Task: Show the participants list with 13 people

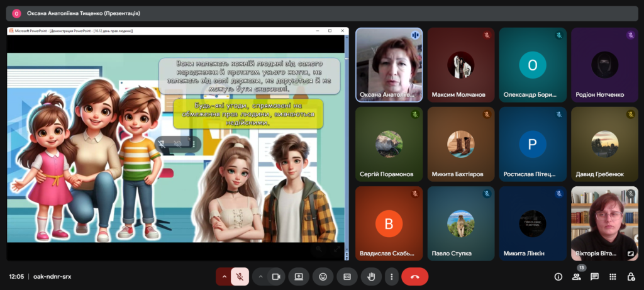Action: [576, 277]
